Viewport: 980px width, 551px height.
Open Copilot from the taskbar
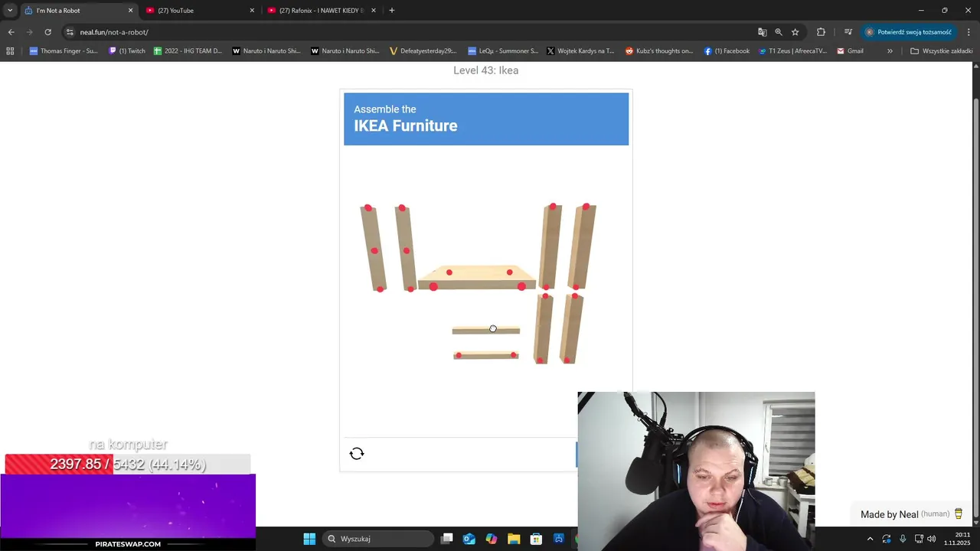pyautogui.click(x=492, y=539)
